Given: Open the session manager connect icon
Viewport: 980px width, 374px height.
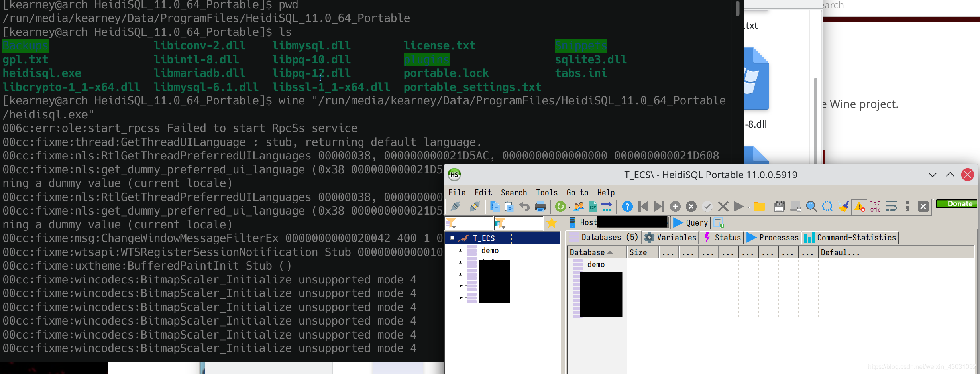Looking at the screenshot, I should pyautogui.click(x=455, y=206).
